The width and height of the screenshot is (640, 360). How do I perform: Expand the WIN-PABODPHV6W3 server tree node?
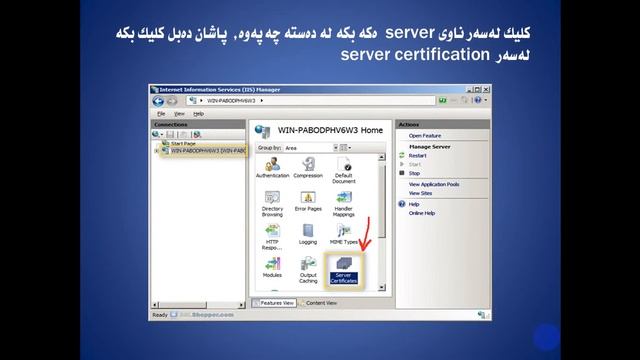click(156, 151)
